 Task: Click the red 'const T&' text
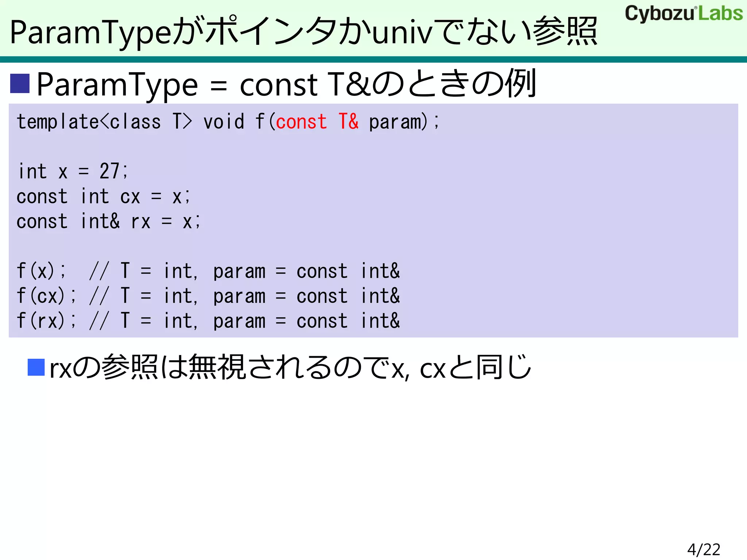317,121
